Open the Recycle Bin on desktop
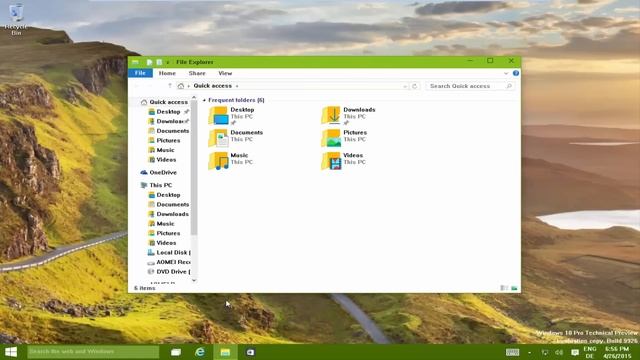Screen dimensions: 640x360 (x=16, y=19)
